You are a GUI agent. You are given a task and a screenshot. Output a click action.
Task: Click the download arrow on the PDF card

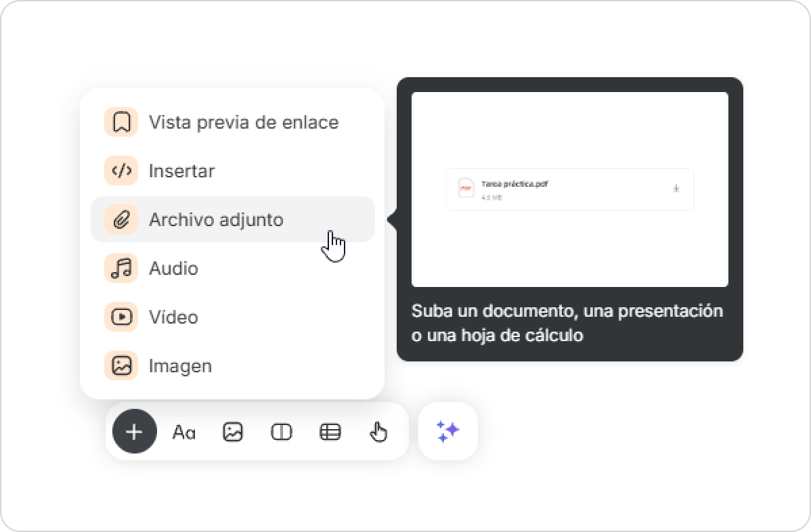[676, 189]
